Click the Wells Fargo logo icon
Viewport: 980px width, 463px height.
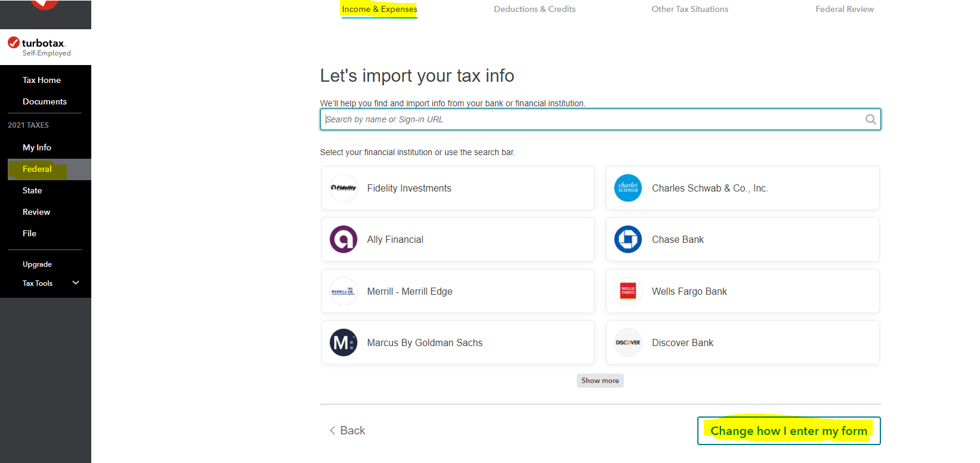click(628, 291)
